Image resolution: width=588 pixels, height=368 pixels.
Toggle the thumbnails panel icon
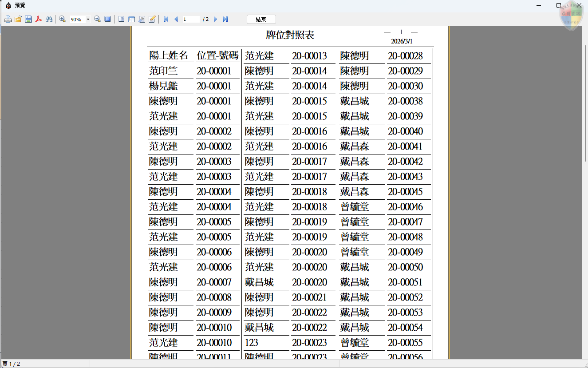(131, 19)
